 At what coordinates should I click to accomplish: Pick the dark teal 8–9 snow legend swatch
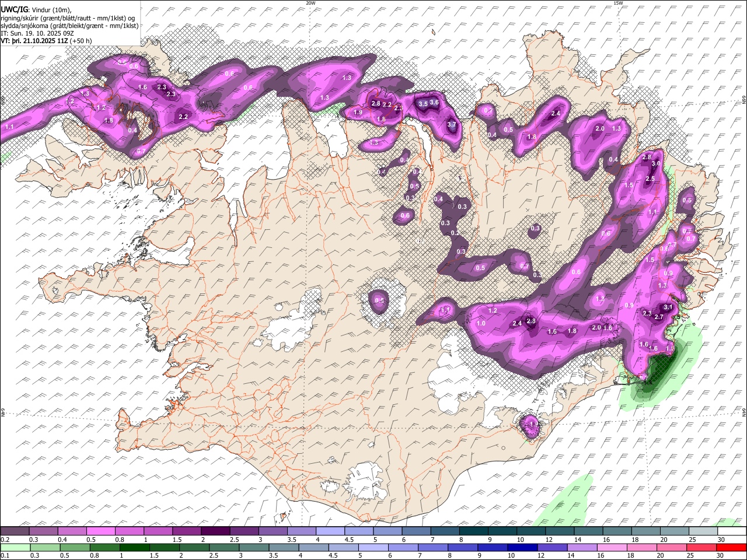[x=473, y=531]
